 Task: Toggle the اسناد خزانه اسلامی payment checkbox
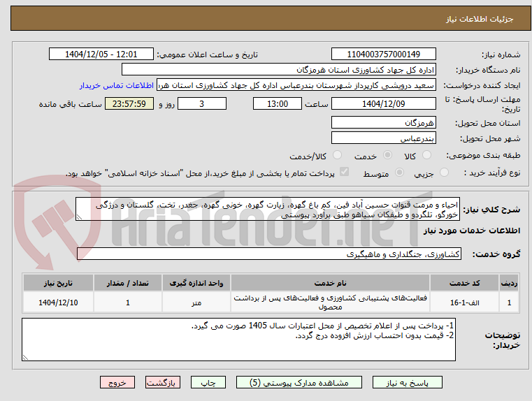point(345,172)
